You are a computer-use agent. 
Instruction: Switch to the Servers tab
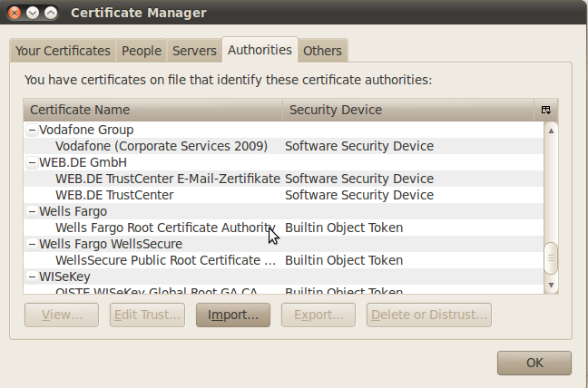click(194, 52)
